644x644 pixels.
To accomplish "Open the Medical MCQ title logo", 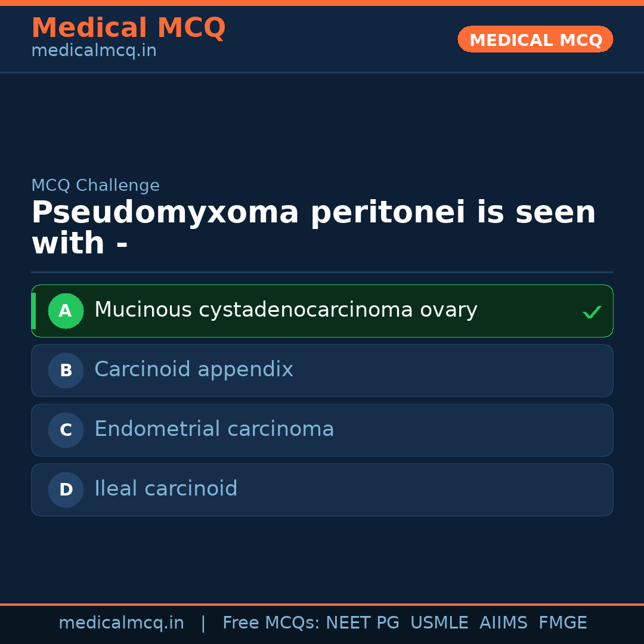I will click(128, 28).
